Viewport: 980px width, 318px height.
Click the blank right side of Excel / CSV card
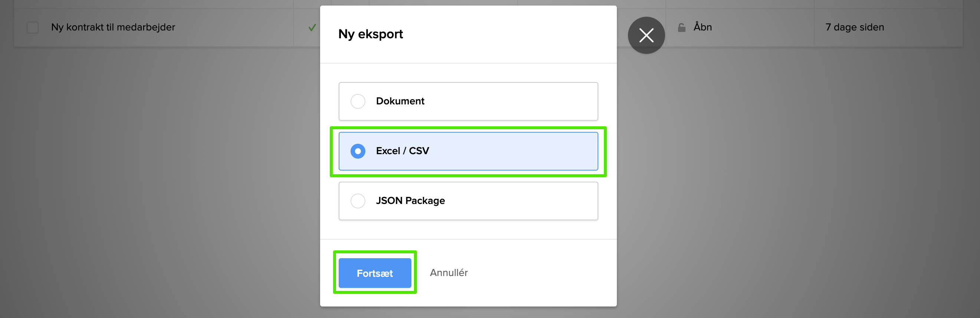[x=533, y=151]
